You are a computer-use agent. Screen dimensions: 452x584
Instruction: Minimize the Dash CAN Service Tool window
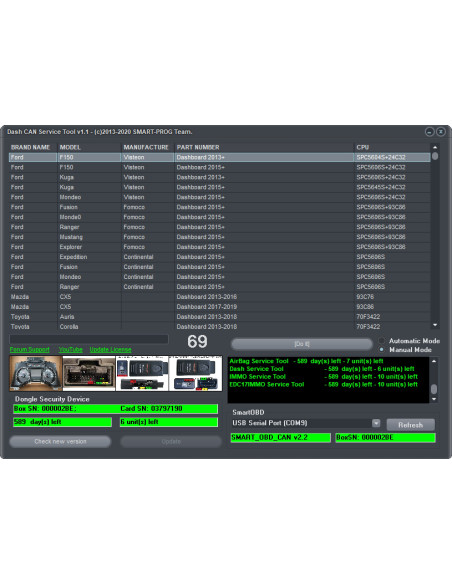[x=429, y=131]
